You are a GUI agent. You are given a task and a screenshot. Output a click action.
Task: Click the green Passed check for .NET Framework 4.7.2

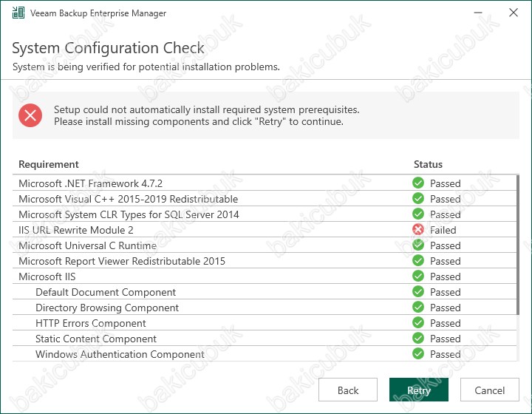pyautogui.click(x=418, y=183)
